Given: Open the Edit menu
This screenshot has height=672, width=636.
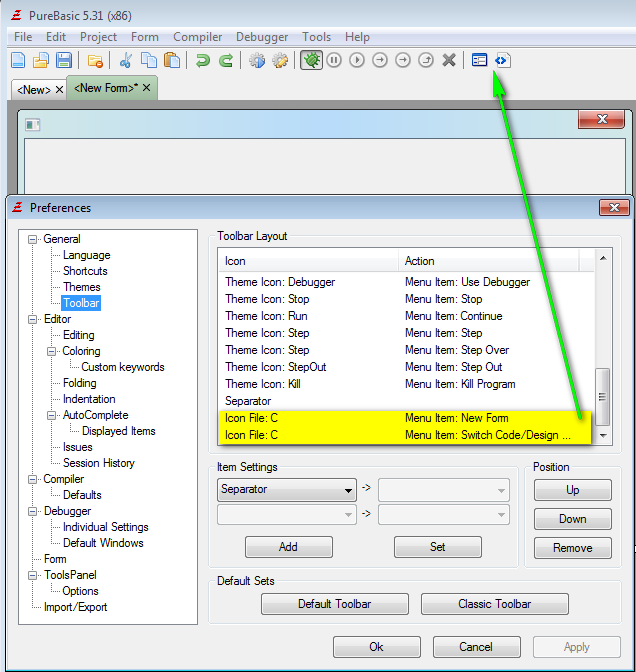Looking at the screenshot, I should 56,37.
